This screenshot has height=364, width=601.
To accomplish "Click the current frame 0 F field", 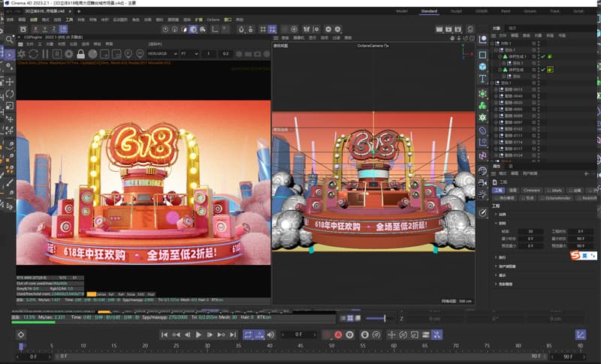I will click(x=299, y=335).
